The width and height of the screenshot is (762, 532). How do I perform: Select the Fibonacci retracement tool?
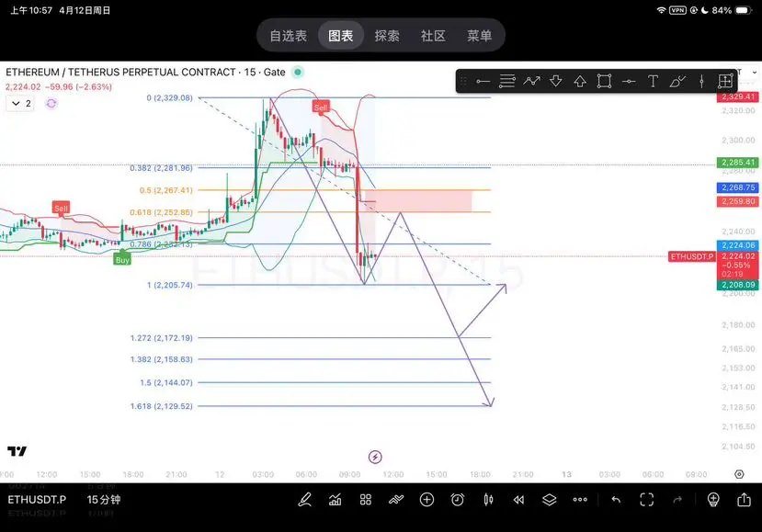[506, 81]
